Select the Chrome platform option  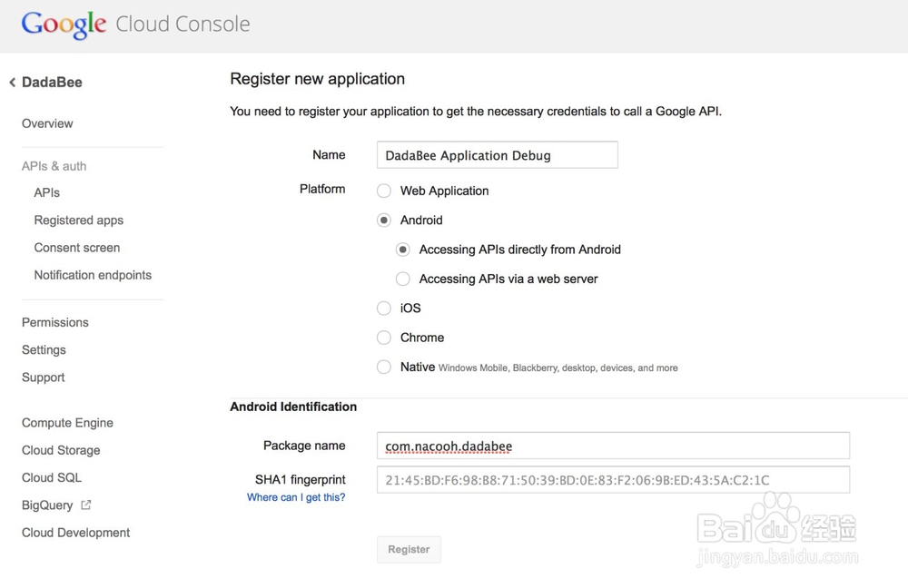[x=384, y=338]
